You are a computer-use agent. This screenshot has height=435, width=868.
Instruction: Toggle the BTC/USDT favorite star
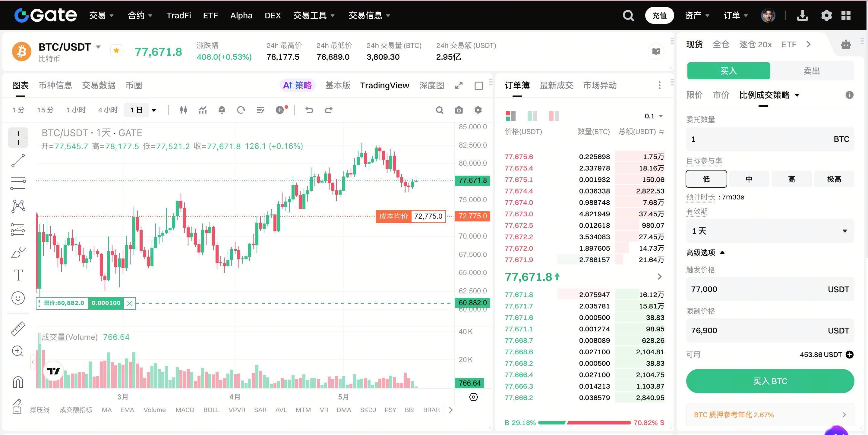[x=116, y=51]
